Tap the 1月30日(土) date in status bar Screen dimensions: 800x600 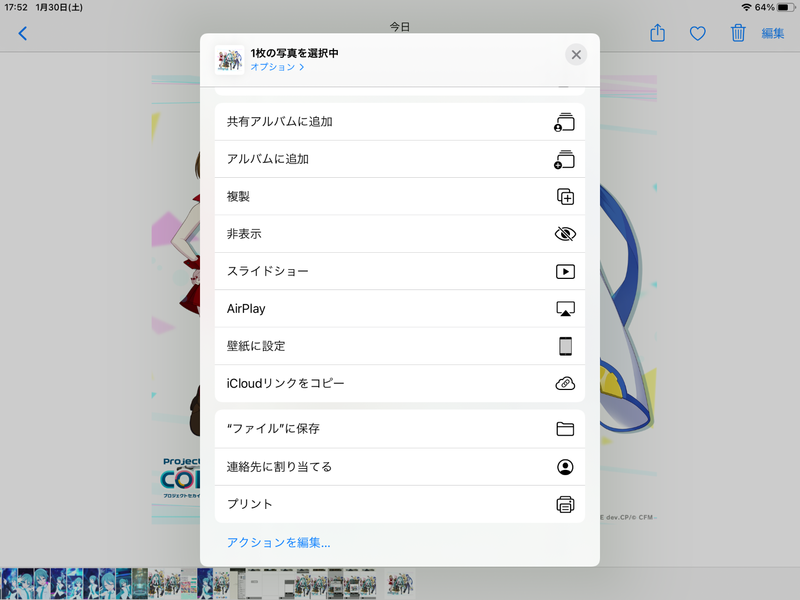click(x=59, y=7)
